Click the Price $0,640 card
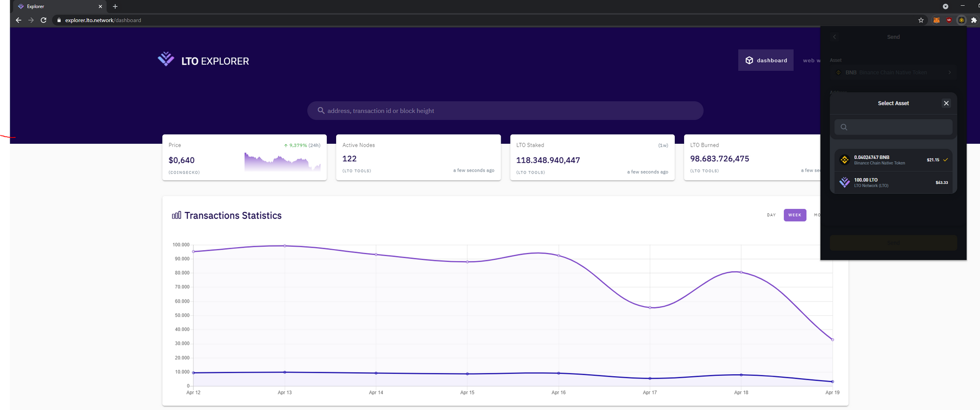This screenshot has height=410, width=980. [245, 157]
